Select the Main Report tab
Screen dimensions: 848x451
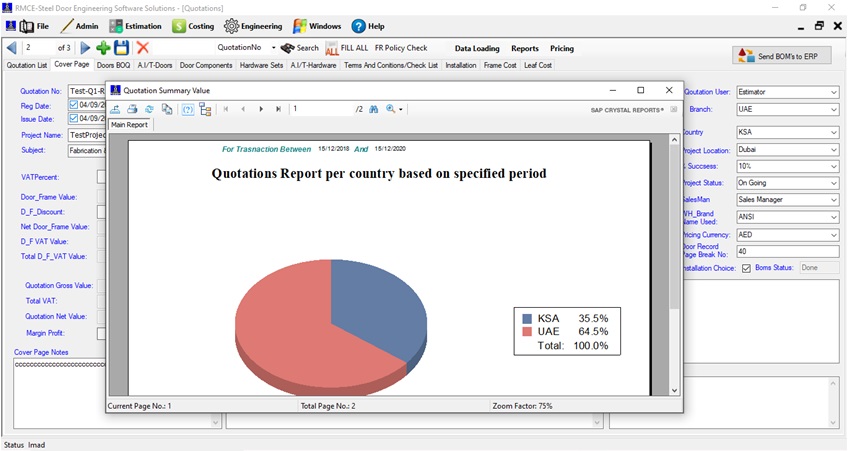[x=129, y=125]
